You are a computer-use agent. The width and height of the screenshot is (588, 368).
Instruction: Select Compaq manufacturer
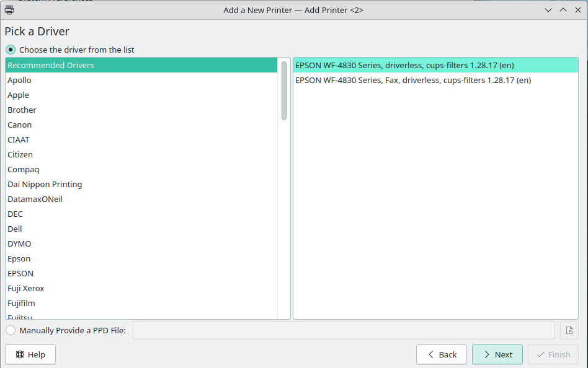tap(141, 169)
